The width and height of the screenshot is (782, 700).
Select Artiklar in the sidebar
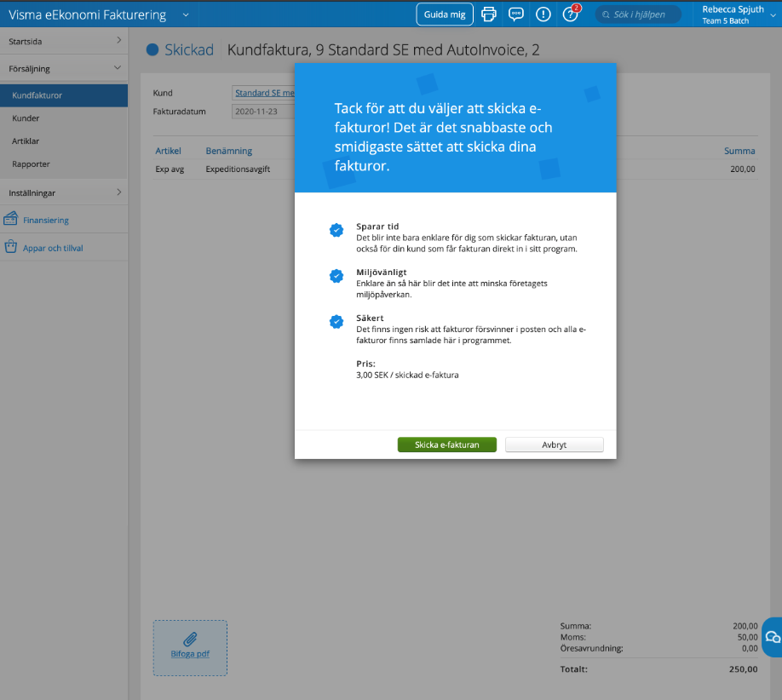coord(26,141)
